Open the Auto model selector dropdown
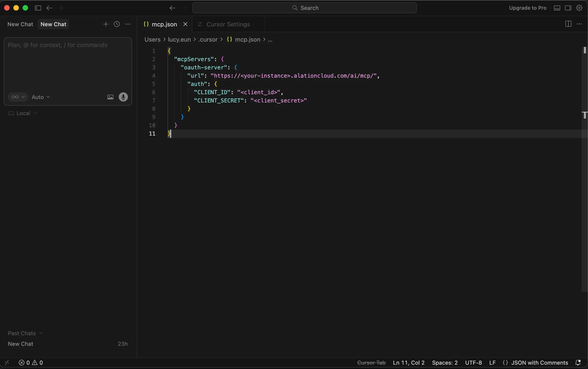The width and height of the screenshot is (588, 369). pos(40,97)
